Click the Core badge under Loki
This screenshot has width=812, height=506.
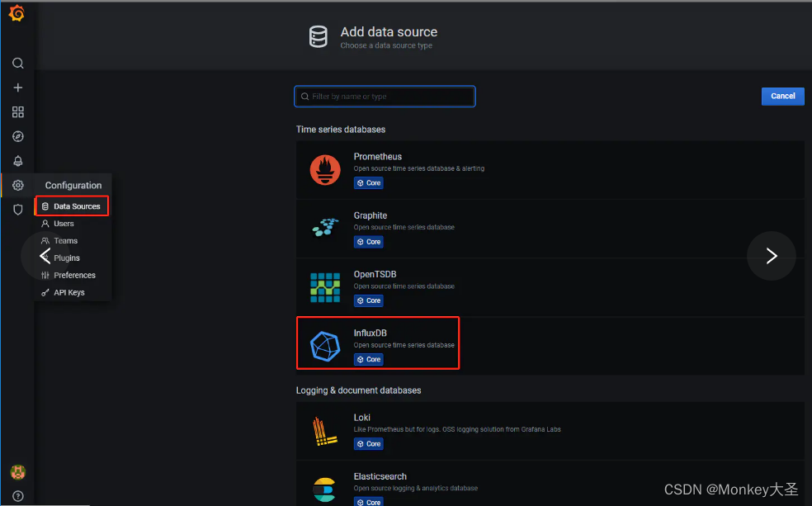point(369,444)
